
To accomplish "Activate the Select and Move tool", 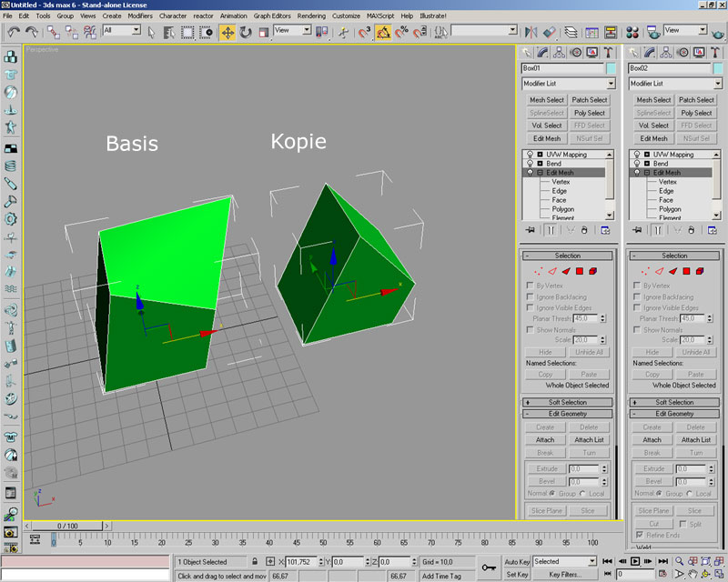I will [227, 32].
